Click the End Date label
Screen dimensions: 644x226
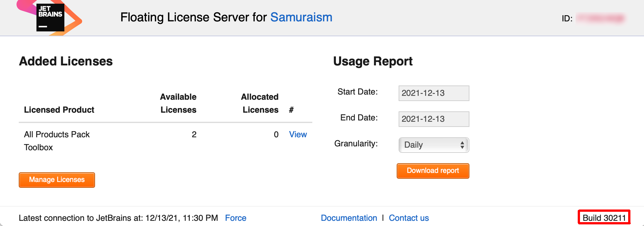[359, 118]
